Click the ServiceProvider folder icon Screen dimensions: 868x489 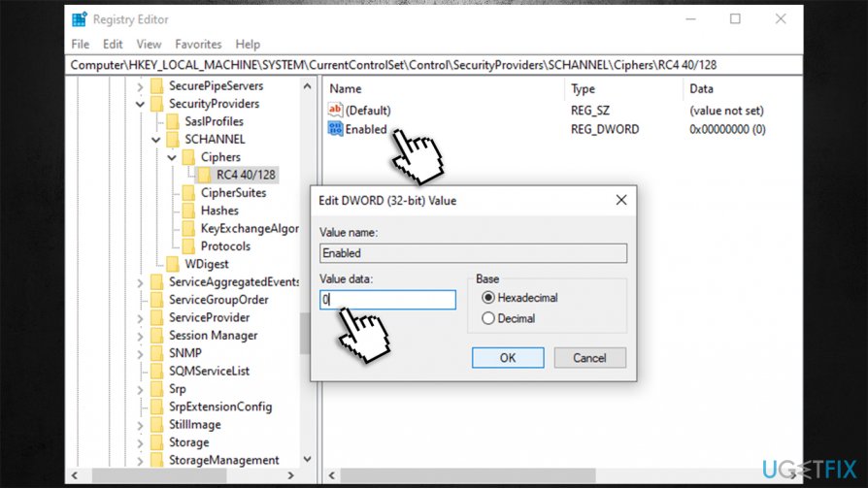[157, 317]
